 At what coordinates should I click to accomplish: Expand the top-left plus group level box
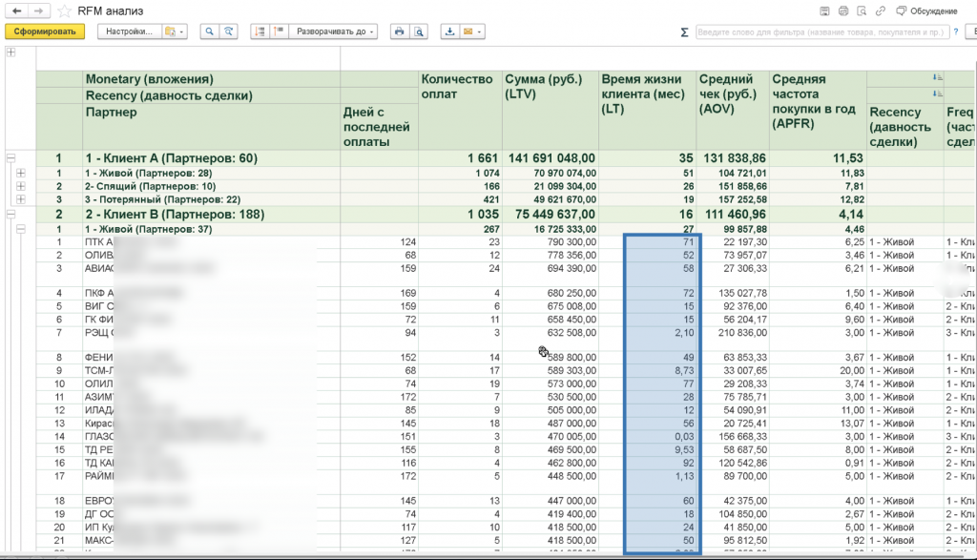[x=11, y=52]
